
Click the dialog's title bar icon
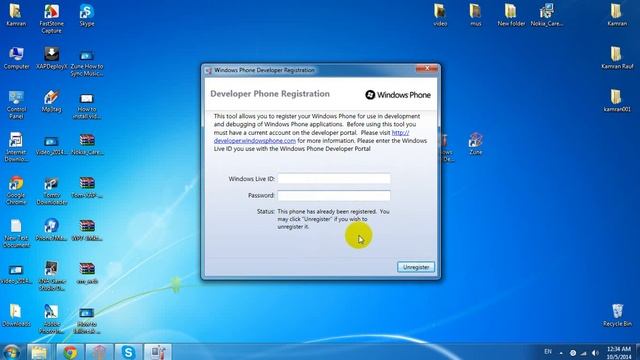click(x=209, y=71)
